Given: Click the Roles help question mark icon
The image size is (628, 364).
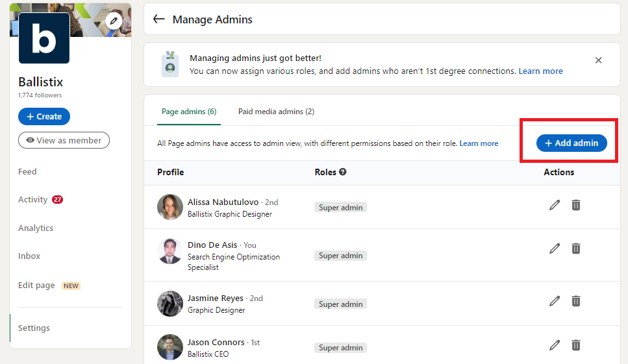Looking at the screenshot, I should [x=342, y=172].
